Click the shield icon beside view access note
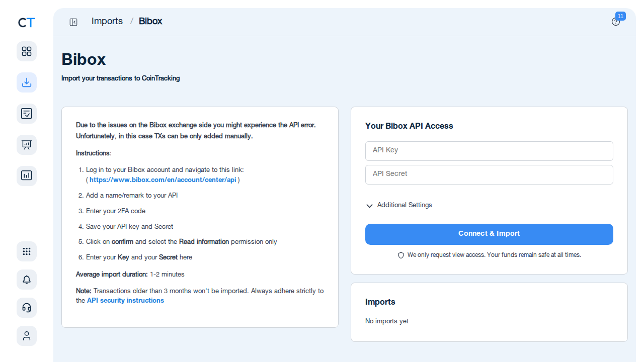Image resolution: width=644 pixels, height=362 pixels. pyautogui.click(x=401, y=255)
